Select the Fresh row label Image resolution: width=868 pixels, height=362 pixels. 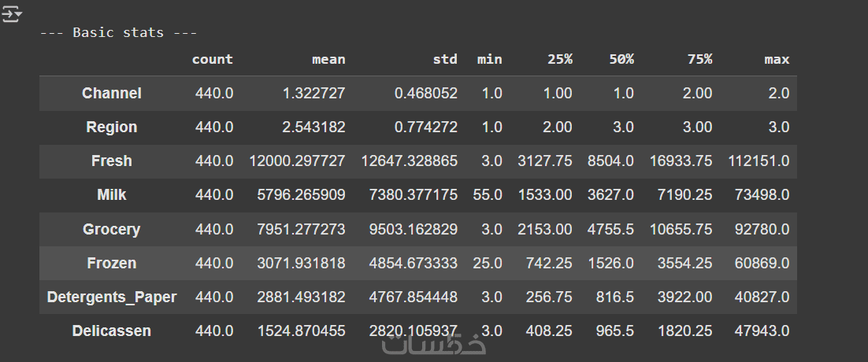pyautogui.click(x=112, y=161)
